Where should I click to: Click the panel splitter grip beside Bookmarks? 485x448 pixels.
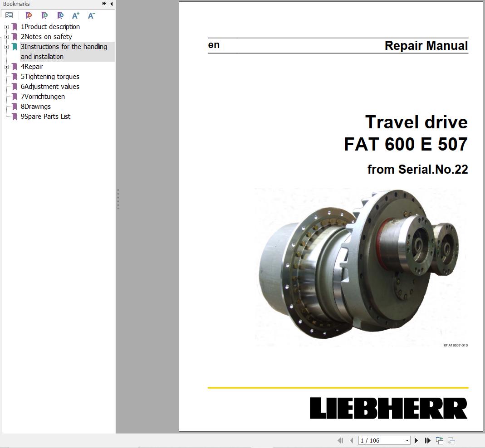[118, 199]
